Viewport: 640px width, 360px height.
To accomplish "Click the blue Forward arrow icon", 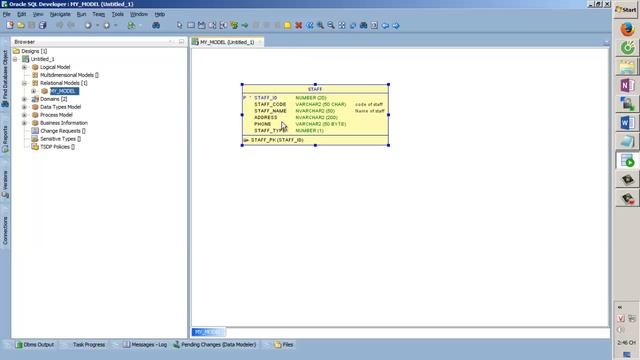I will (396, 25).
